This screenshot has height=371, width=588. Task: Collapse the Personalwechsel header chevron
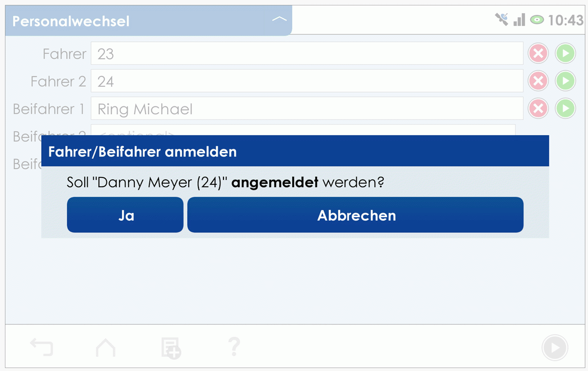click(279, 20)
